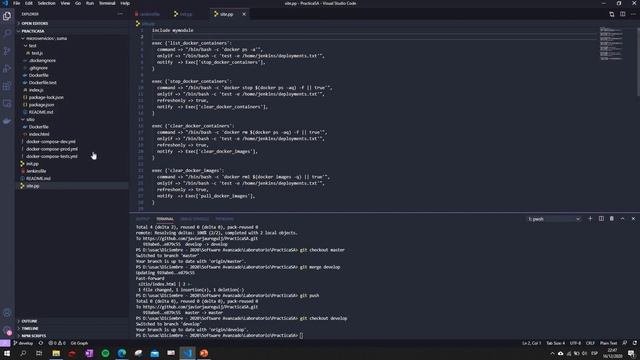Open the Source Control view
The image size is (640, 360).
click(x=7, y=51)
